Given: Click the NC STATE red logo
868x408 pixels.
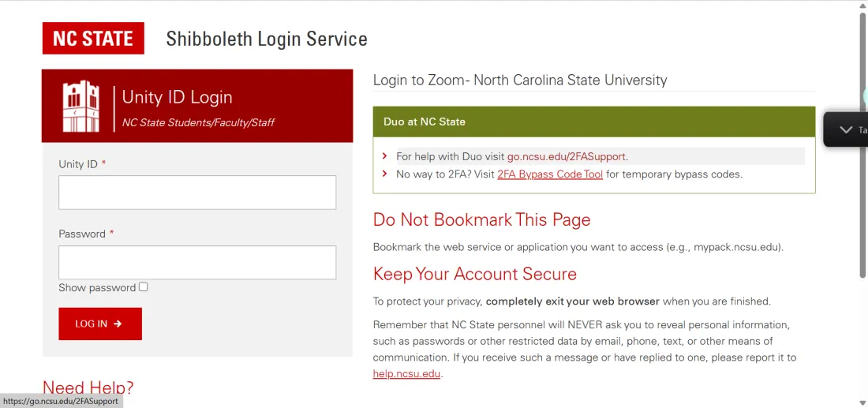Looking at the screenshot, I should point(93,38).
